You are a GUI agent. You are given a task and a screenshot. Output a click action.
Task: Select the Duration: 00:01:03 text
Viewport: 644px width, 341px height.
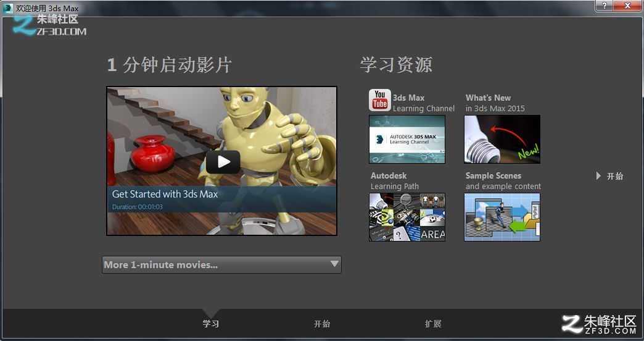point(137,207)
